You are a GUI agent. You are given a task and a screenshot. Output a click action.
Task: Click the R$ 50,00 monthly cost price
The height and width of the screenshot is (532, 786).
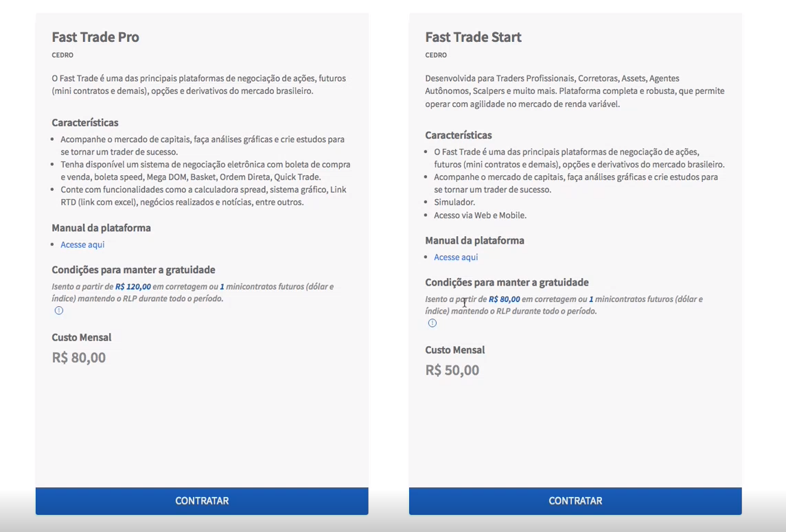[x=452, y=370]
